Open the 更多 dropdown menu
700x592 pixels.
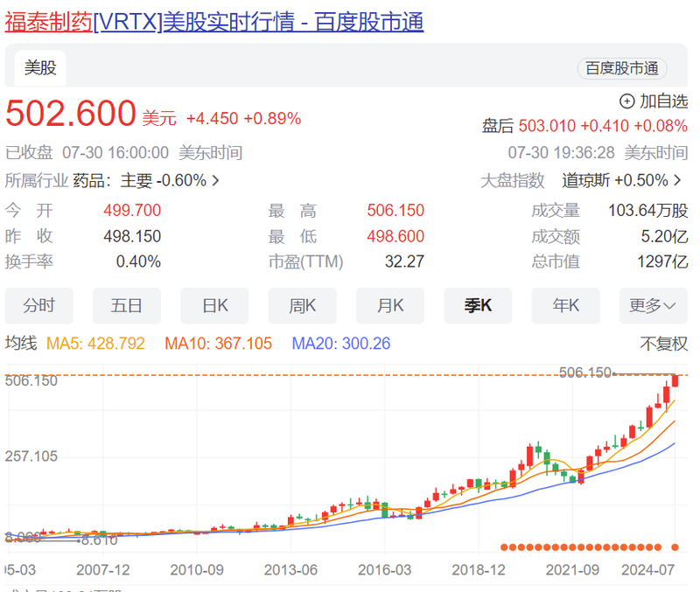(653, 305)
